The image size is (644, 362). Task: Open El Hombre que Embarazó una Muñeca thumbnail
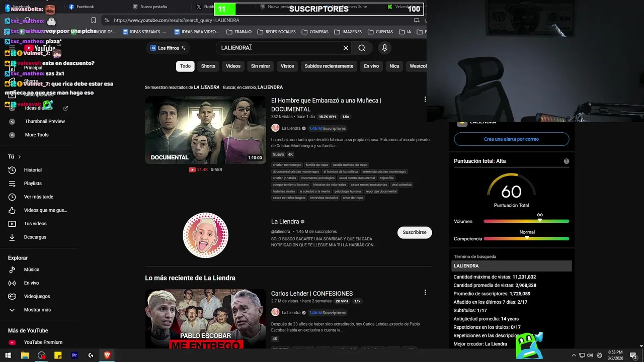205,130
